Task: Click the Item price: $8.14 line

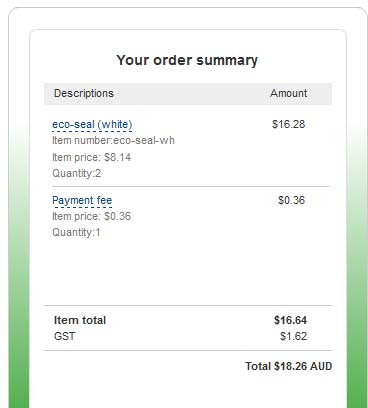Action: point(92,157)
